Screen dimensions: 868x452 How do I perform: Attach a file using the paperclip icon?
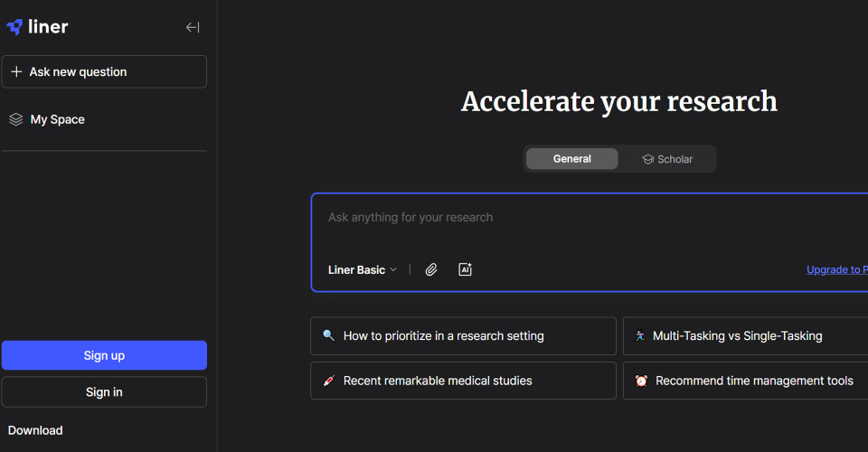[x=431, y=269]
